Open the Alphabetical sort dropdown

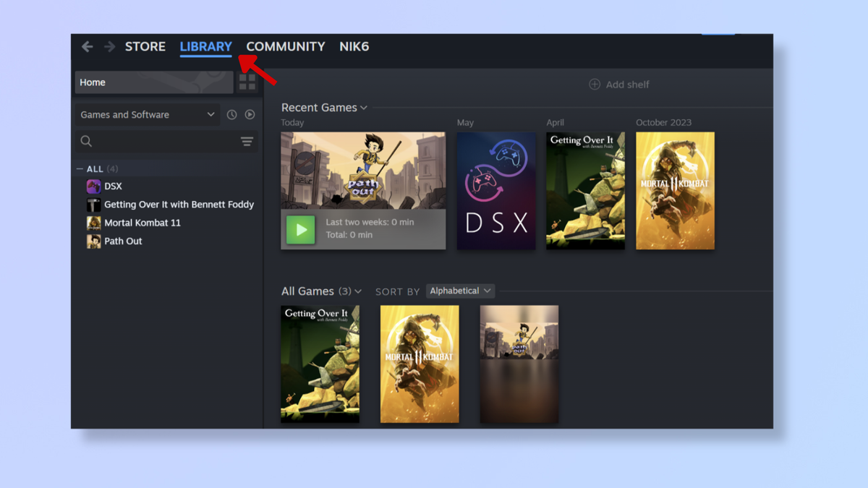[x=460, y=291]
